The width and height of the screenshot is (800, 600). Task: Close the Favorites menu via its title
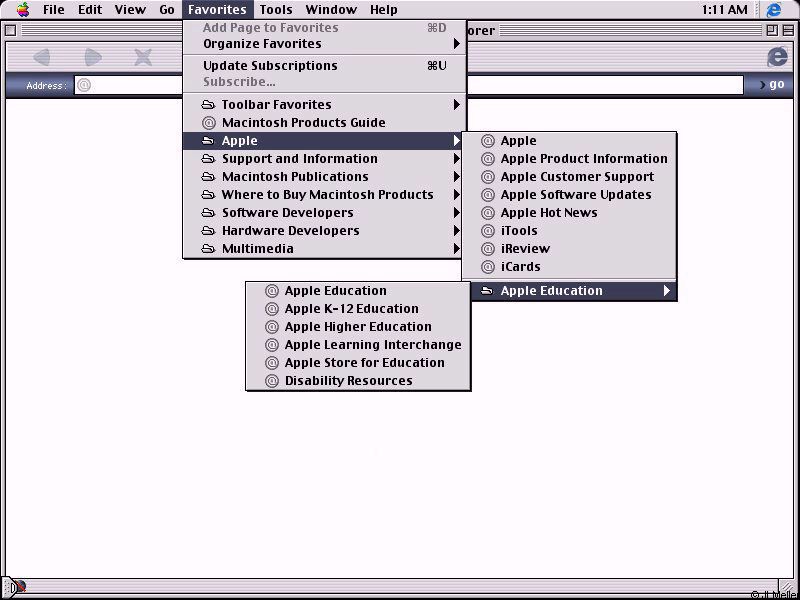tap(217, 10)
